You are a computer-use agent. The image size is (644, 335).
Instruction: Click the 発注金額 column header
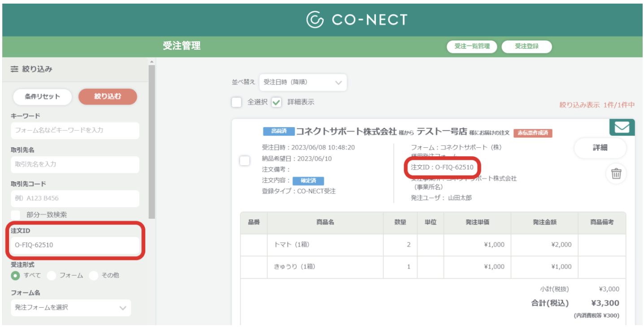[x=544, y=223]
